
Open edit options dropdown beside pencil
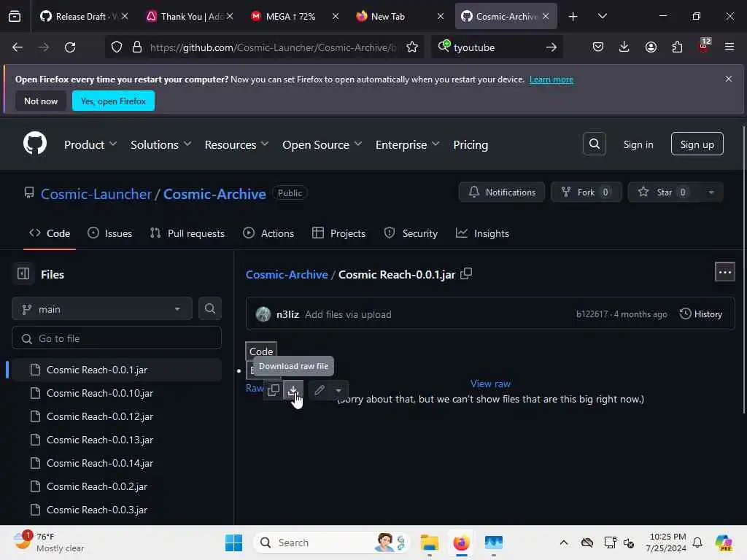pos(338,390)
